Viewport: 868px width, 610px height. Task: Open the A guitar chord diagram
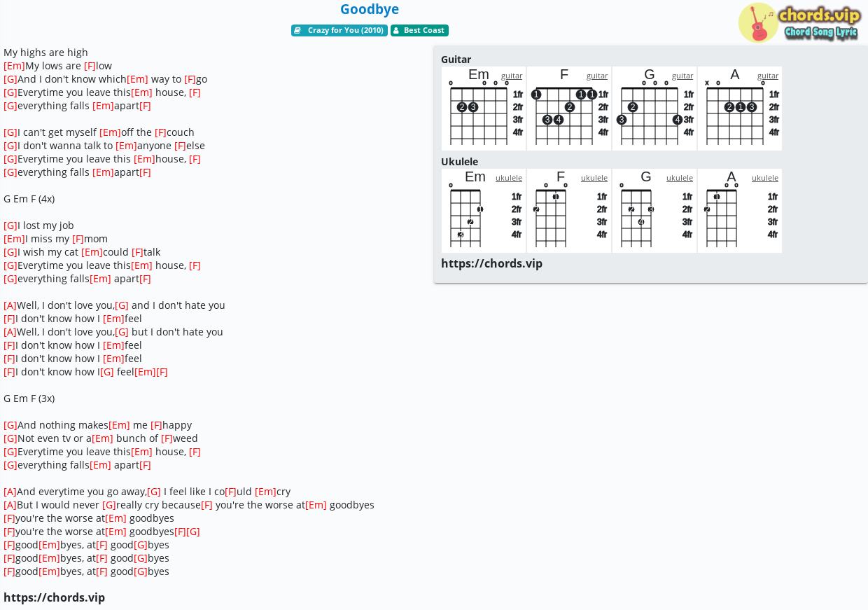[x=740, y=109]
